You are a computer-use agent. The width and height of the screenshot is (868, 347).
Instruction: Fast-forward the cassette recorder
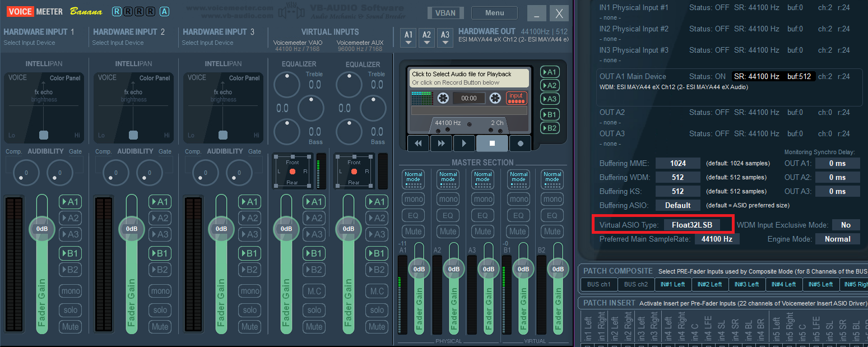tap(441, 143)
